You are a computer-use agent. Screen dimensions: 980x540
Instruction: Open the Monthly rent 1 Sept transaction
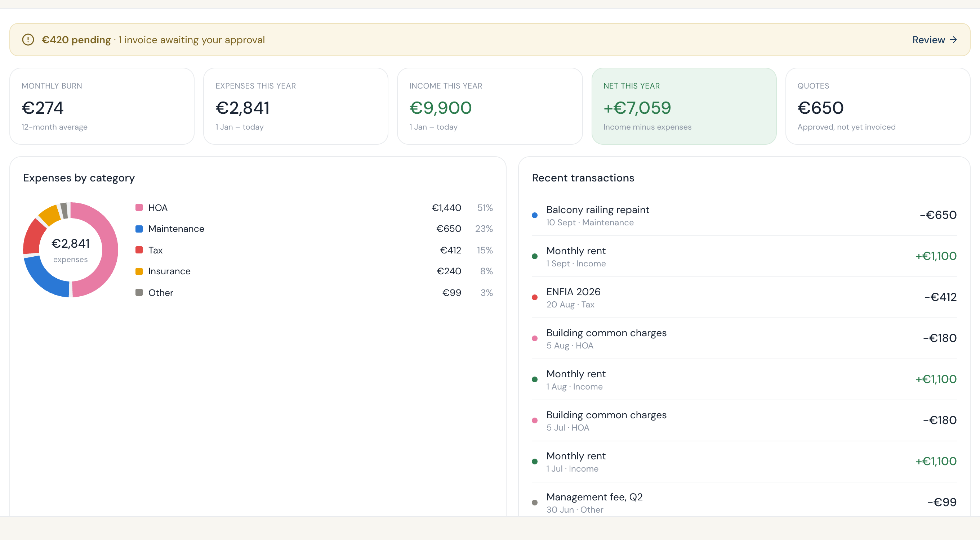click(x=744, y=256)
